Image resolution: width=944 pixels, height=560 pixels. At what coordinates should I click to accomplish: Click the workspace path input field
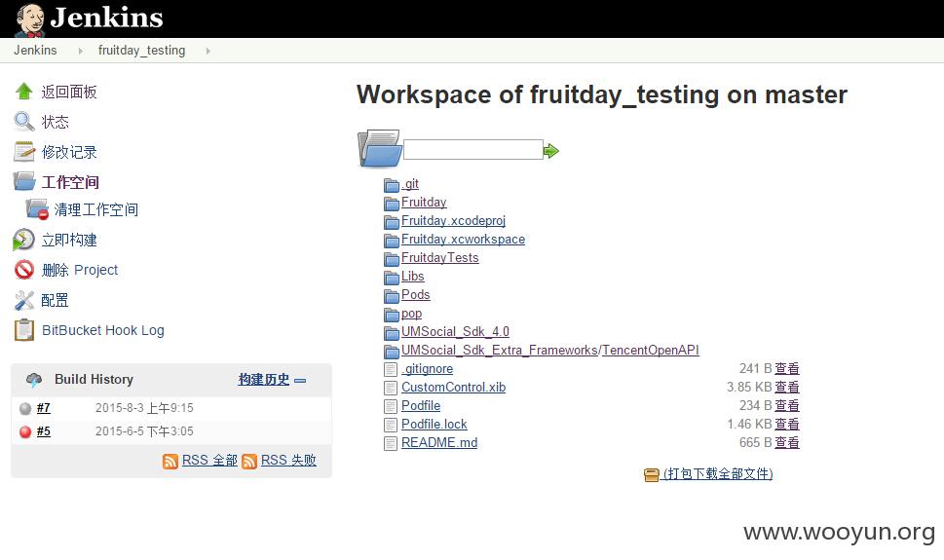[473, 150]
